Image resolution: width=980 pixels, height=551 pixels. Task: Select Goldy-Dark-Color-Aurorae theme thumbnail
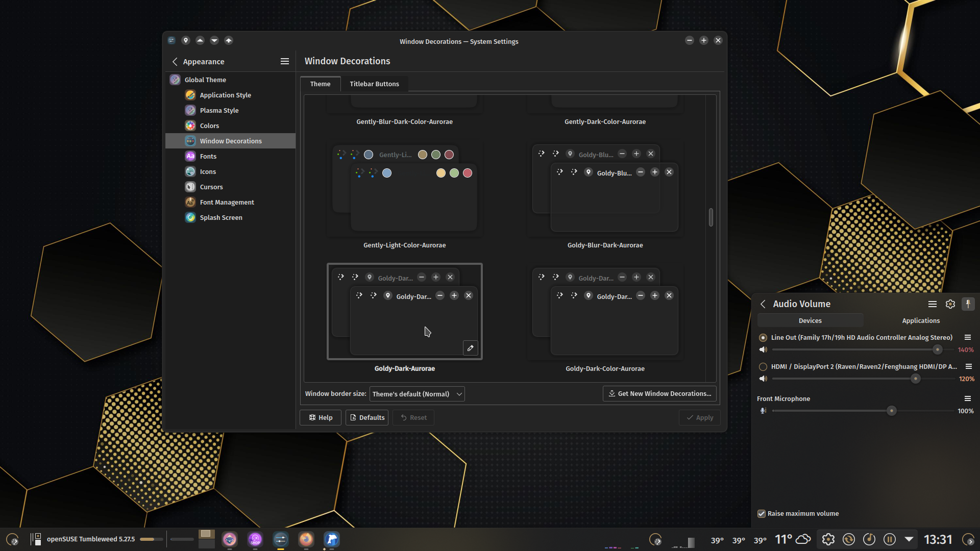pyautogui.click(x=605, y=312)
